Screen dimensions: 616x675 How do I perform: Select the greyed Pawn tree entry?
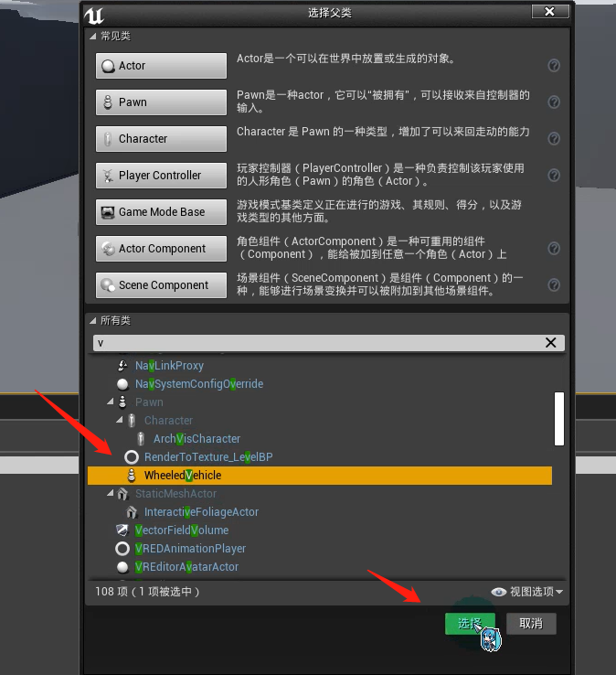tap(149, 402)
